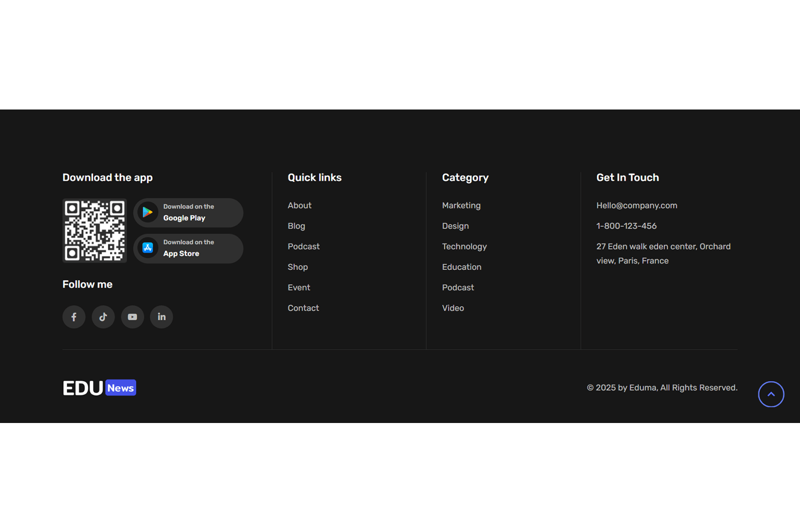Screen dimensions: 800x532
Task: Click the Follow me heading
Action: click(87, 284)
